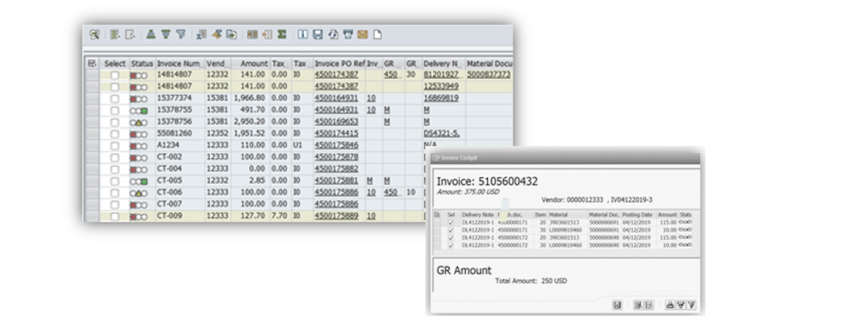Click the envelope mail icon
The width and height of the screenshot is (868, 336).
pos(362,35)
